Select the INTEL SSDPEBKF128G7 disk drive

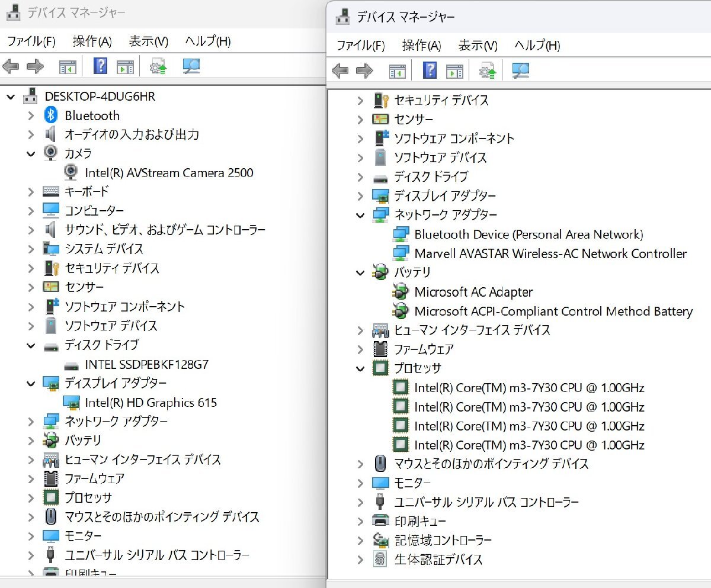(145, 364)
